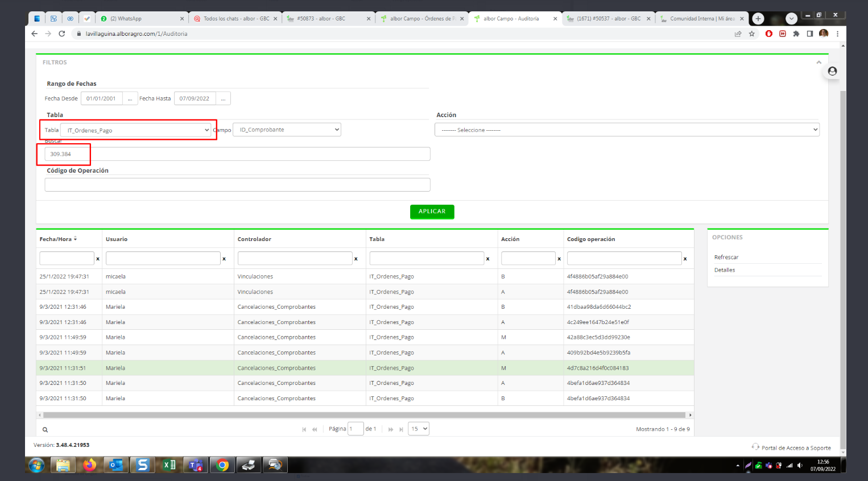The width and height of the screenshot is (868, 481).
Task: Bookmark this page with the star icon
Action: 752,34
